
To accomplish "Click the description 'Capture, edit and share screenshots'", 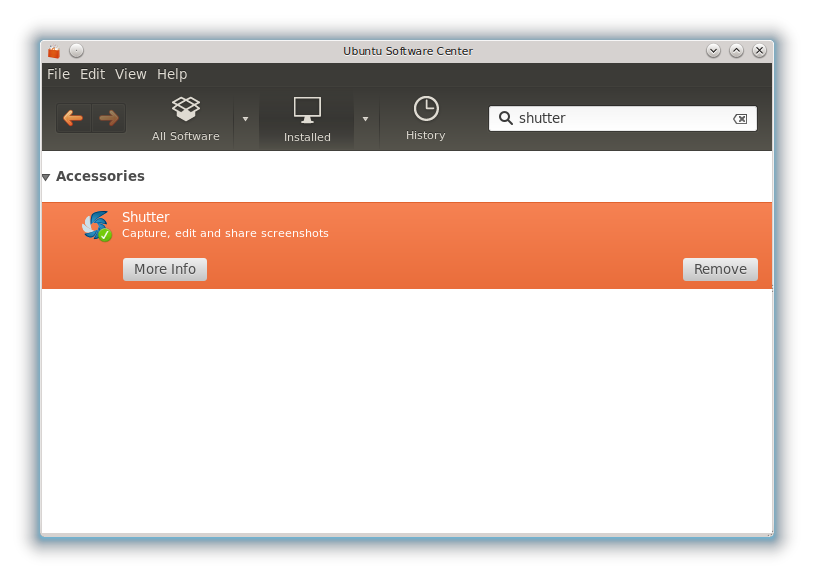I will 225,233.
